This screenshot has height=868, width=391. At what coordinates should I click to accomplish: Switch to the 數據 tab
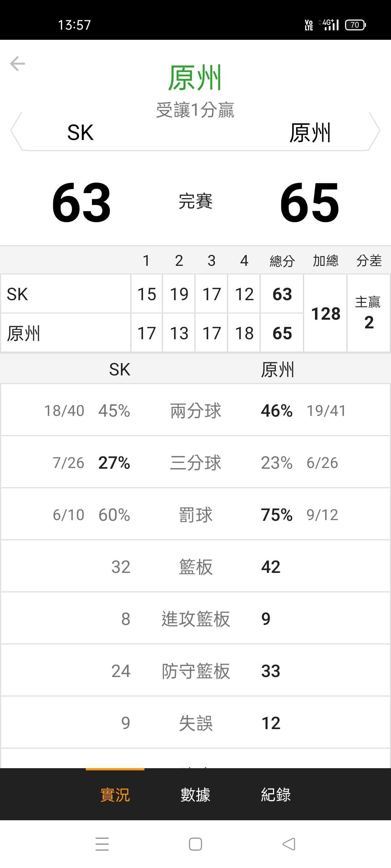click(195, 795)
